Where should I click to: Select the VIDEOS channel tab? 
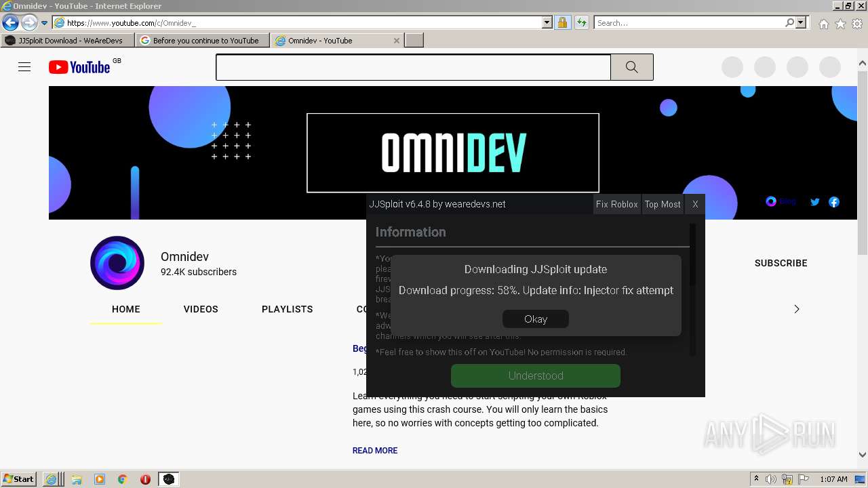pyautogui.click(x=201, y=309)
